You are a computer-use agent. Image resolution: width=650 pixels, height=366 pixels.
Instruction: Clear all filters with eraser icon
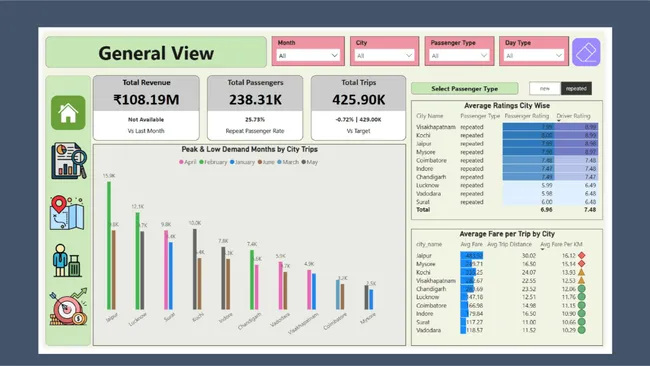tap(586, 52)
